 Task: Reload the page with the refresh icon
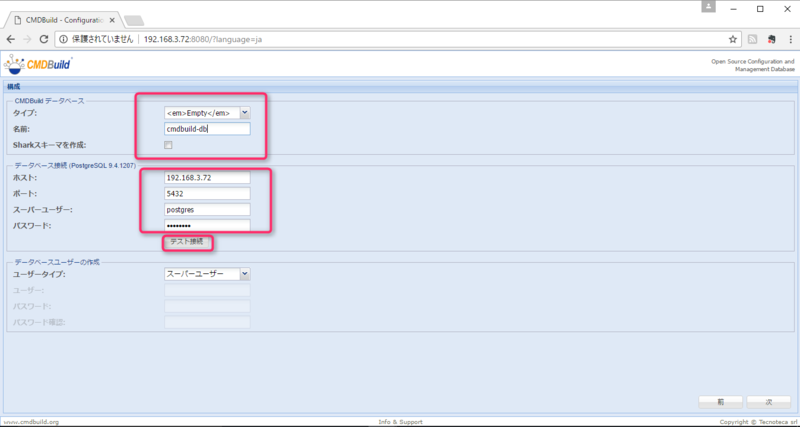[44, 39]
